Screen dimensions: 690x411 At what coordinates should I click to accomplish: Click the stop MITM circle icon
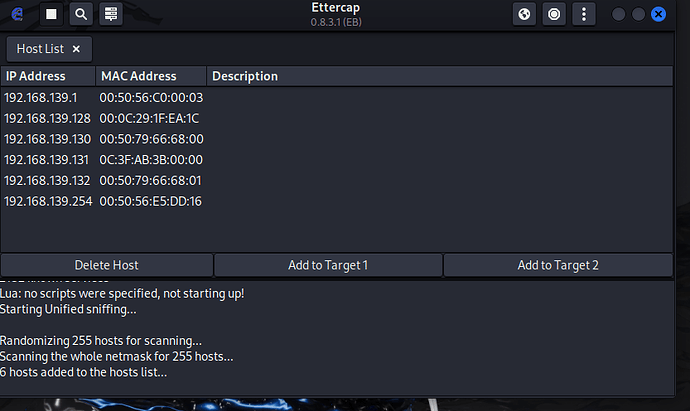pos(554,14)
